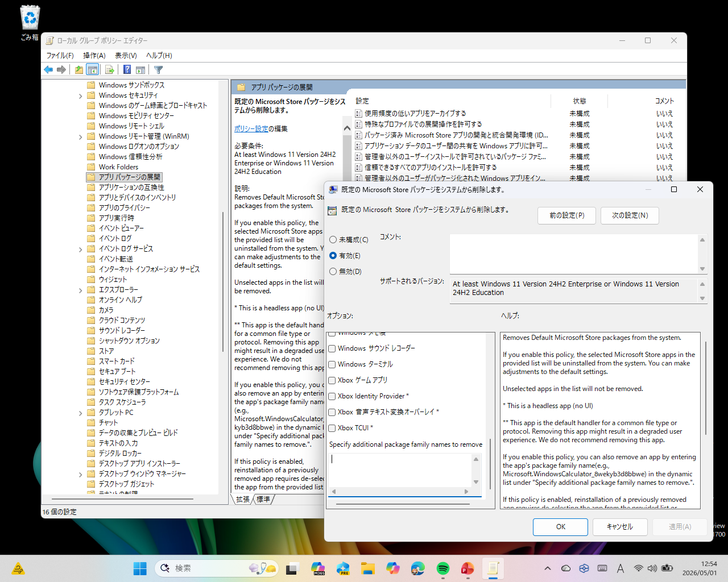The width and height of the screenshot is (728, 582).
Task: Open the PowerPoint taskbar icon
Action: (468, 568)
